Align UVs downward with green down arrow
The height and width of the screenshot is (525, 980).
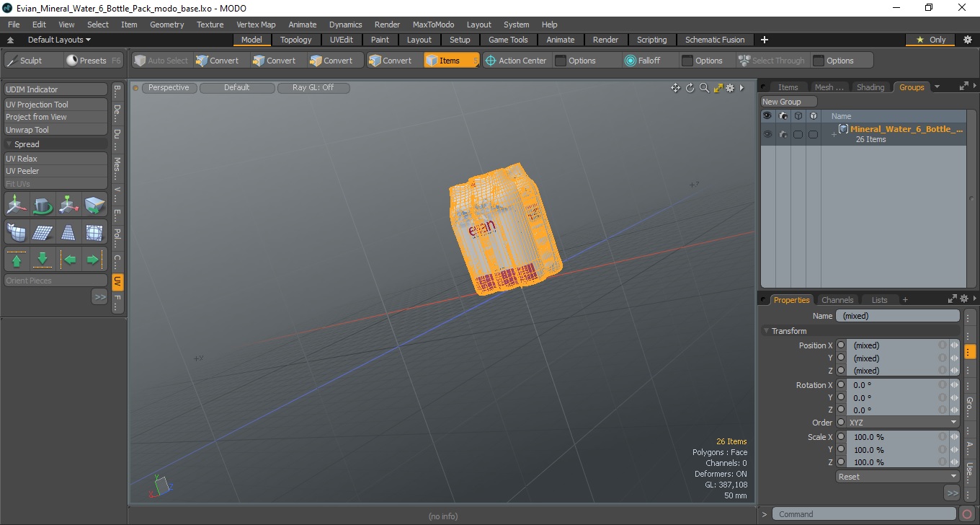point(43,259)
